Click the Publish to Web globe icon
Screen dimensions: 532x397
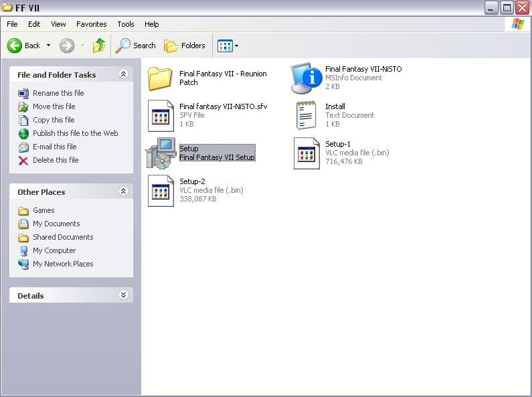pyautogui.click(x=23, y=134)
